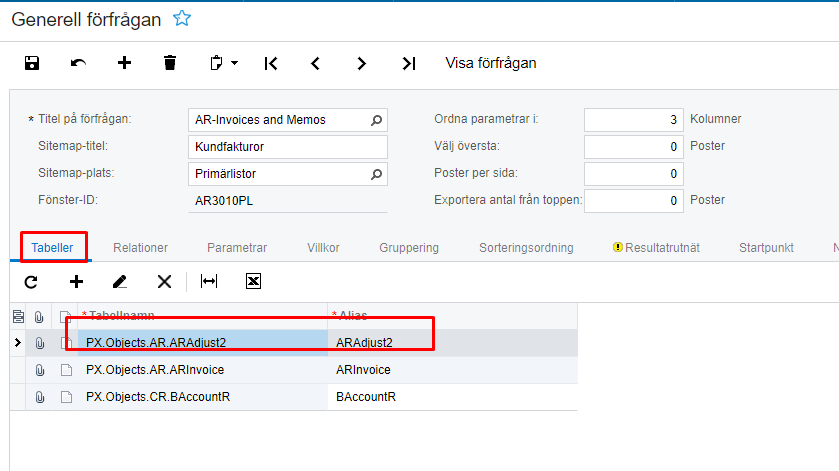The height and width of the screenshot is (471, 839).
Task: Refresh the tables grid
Action: pyautogui.click(x=31, y=282)
